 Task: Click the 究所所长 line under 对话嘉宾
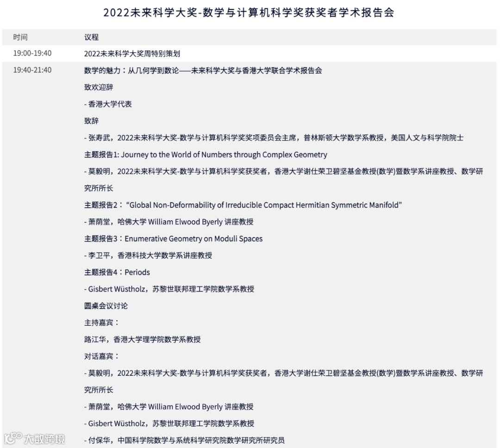99,390
